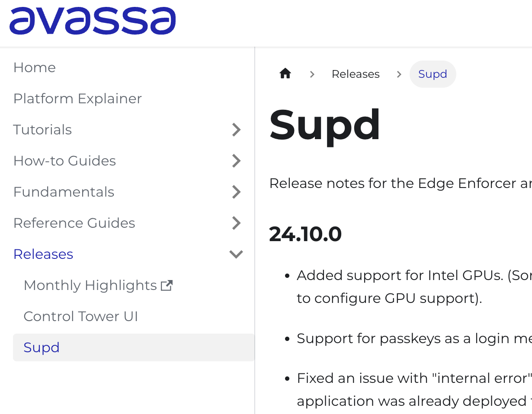532x414 pixels.
Task: Open Reference Guides in the sidebar
Action: pyautogui.click(x=74, y=223)
